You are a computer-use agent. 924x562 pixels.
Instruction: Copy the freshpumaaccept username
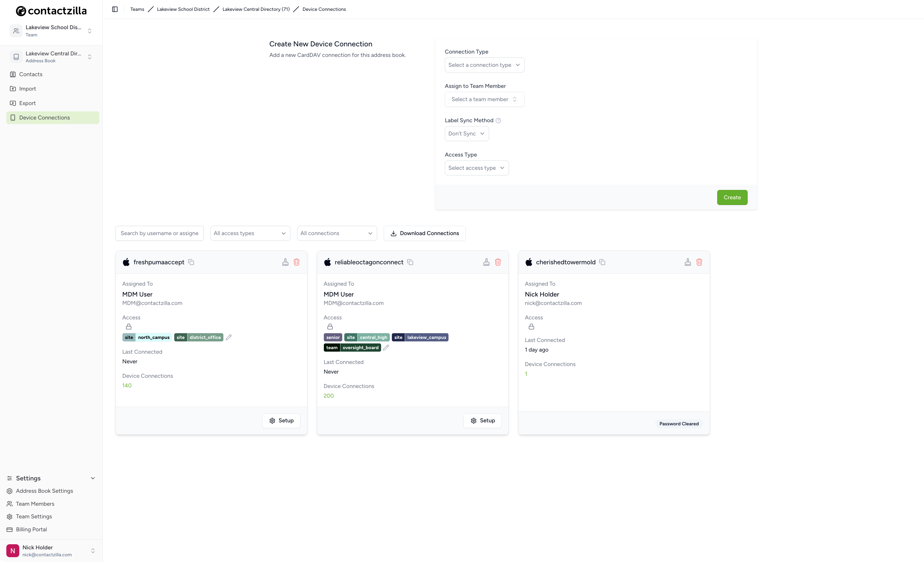coord(191,262)
